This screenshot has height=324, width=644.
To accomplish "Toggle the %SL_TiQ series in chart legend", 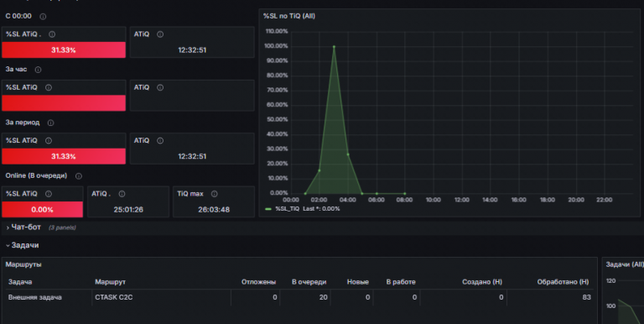I will 287,209.
